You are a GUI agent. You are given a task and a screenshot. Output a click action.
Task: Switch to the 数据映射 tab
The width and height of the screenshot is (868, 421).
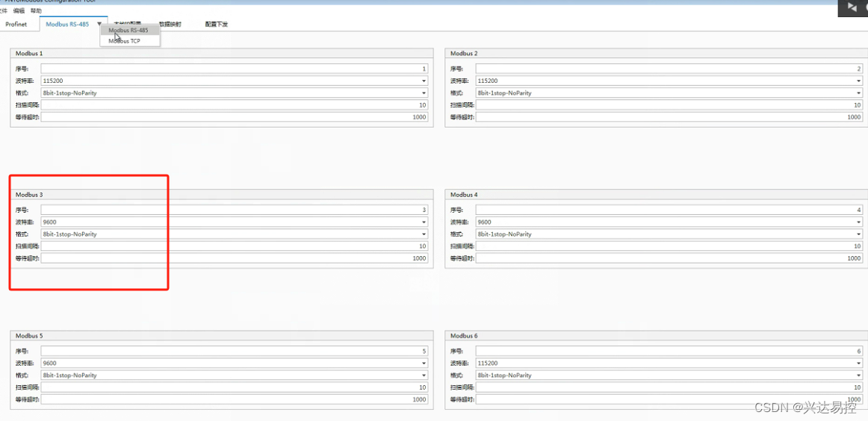pos(170,25)
